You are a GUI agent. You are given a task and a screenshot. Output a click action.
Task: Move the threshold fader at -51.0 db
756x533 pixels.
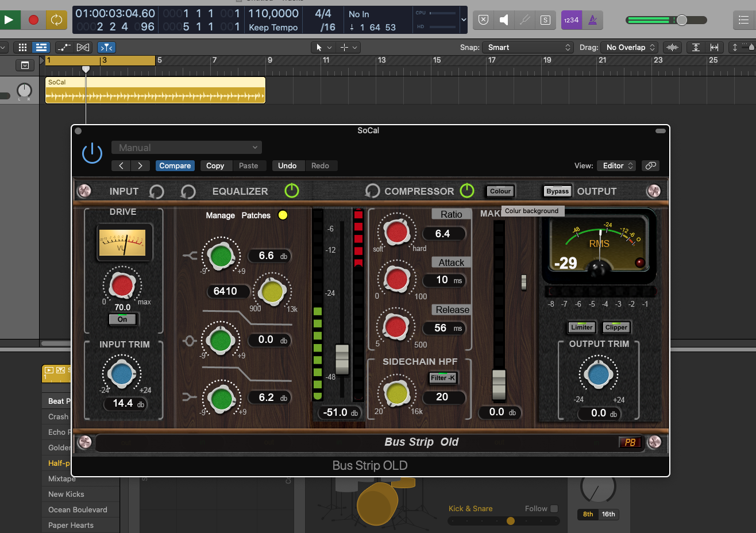342,359
